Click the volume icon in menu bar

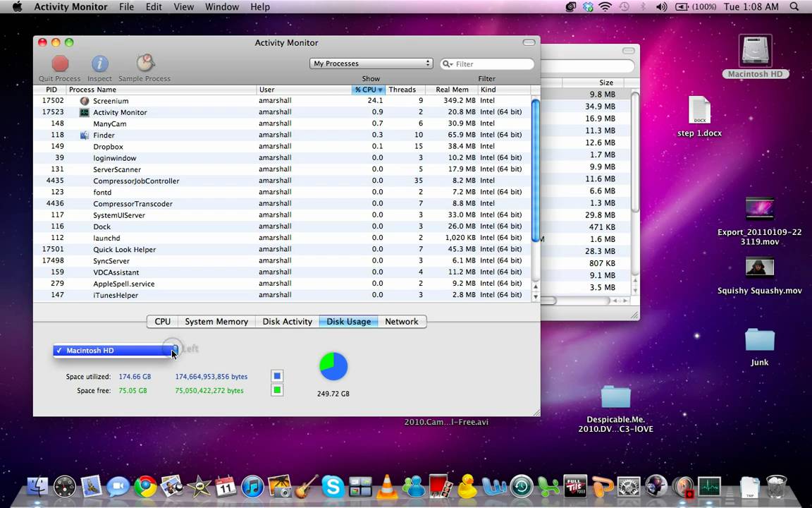(661, 7)
